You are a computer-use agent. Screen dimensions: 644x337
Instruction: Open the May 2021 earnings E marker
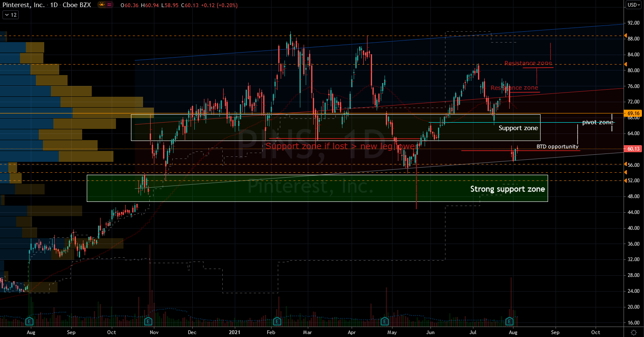tap(385, 321)
